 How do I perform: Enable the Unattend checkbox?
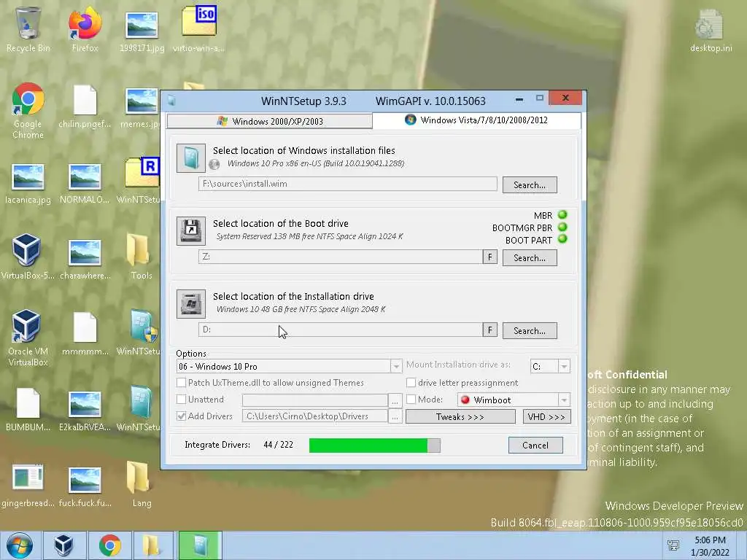(181, 399)
